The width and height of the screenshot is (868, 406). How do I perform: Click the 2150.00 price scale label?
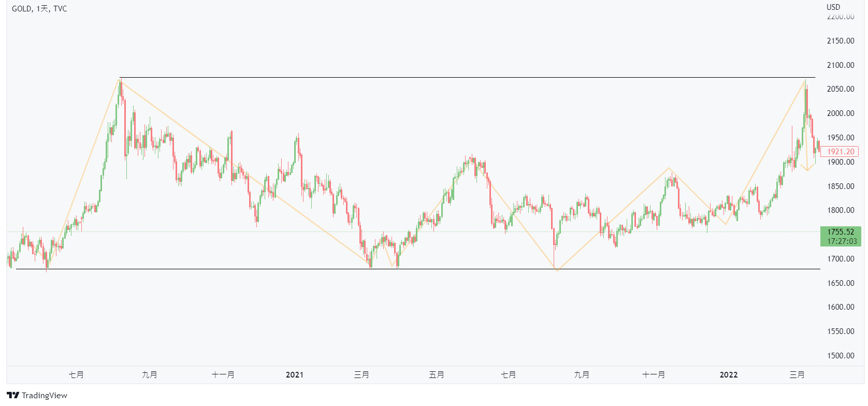[x=841, y=41]
